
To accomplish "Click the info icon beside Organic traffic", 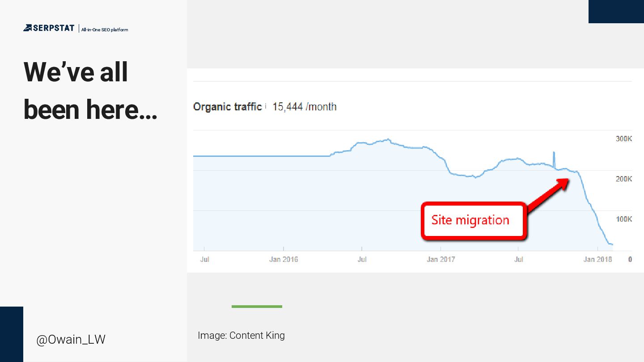I will click(265, 106).
